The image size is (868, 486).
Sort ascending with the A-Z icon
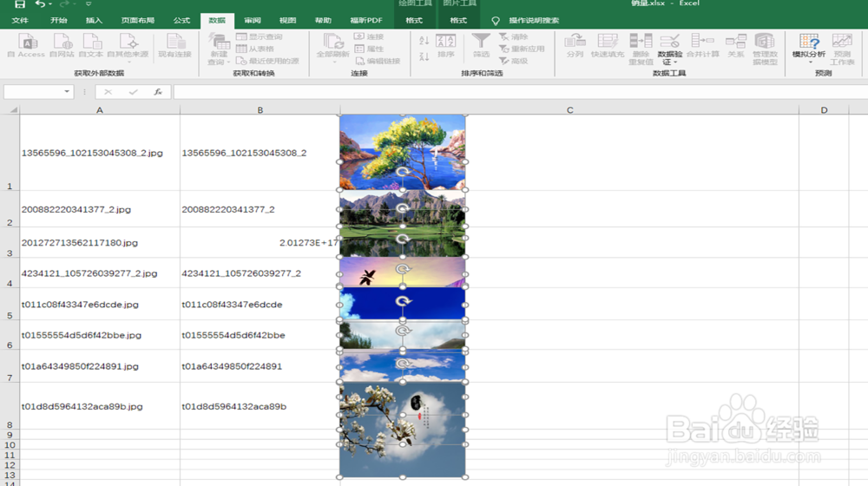click(424, 41)
